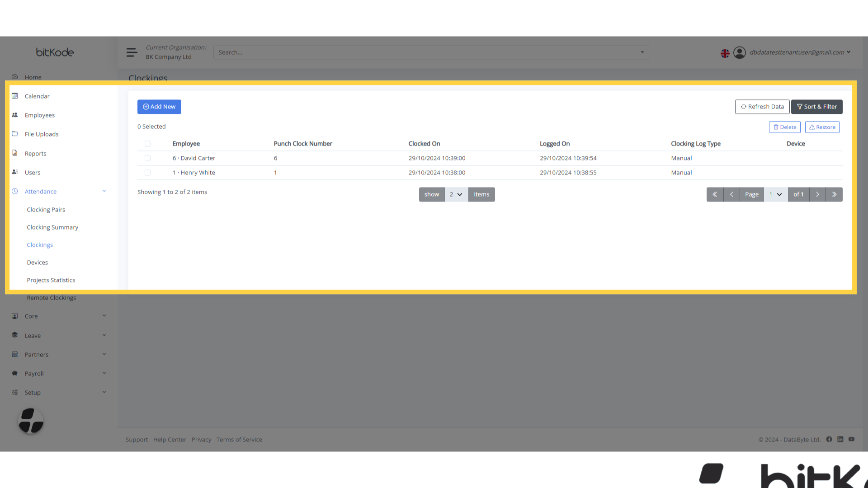Click the Reports sidebar icon
The height and width of the screenshot is (488, 868).
15,153
